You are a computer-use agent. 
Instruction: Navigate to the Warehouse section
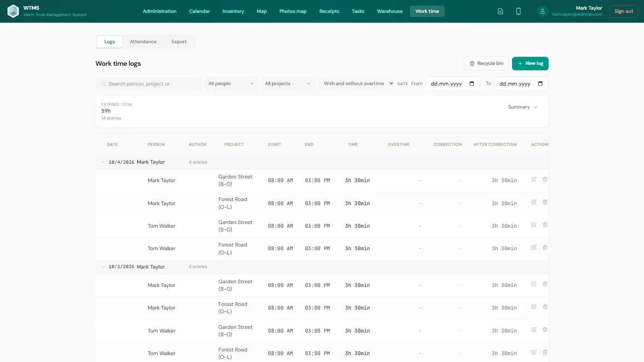coord(390,11)
